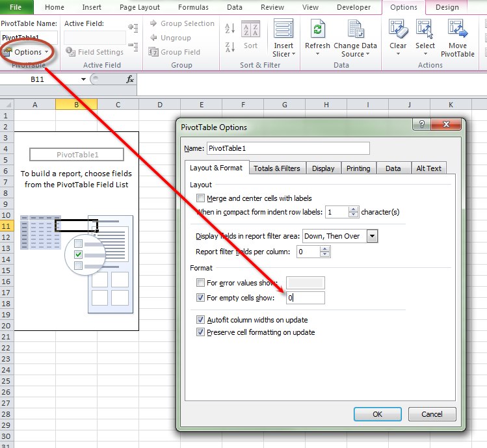Viewport: 487px width, 448px height.
Task: Click Change Data Source icon
Action: (355, 29)
